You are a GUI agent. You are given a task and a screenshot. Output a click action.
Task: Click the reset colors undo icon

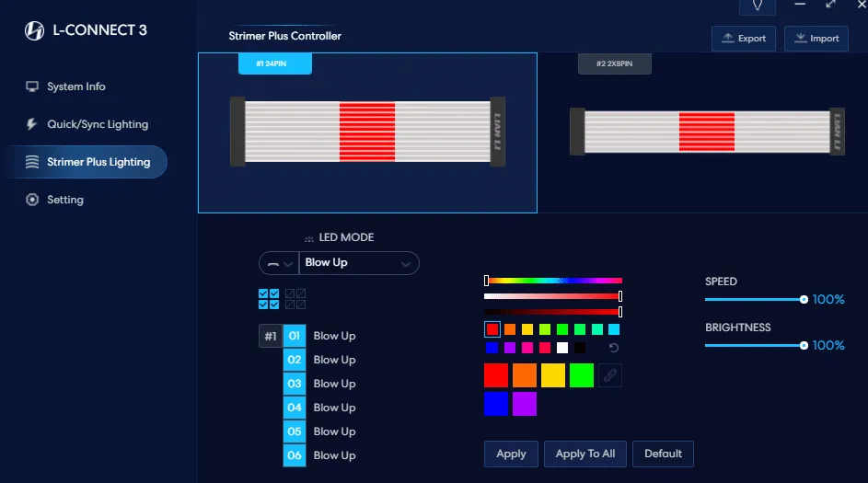coord(614,348)
